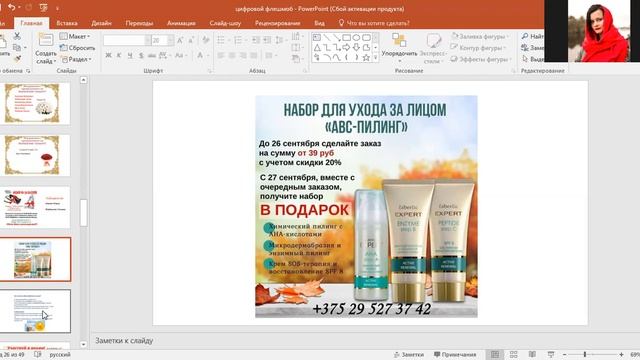This screenshot has width=640, height=360.
Task: Start slideshow from status bar icon
Action: tap(551, 354)
